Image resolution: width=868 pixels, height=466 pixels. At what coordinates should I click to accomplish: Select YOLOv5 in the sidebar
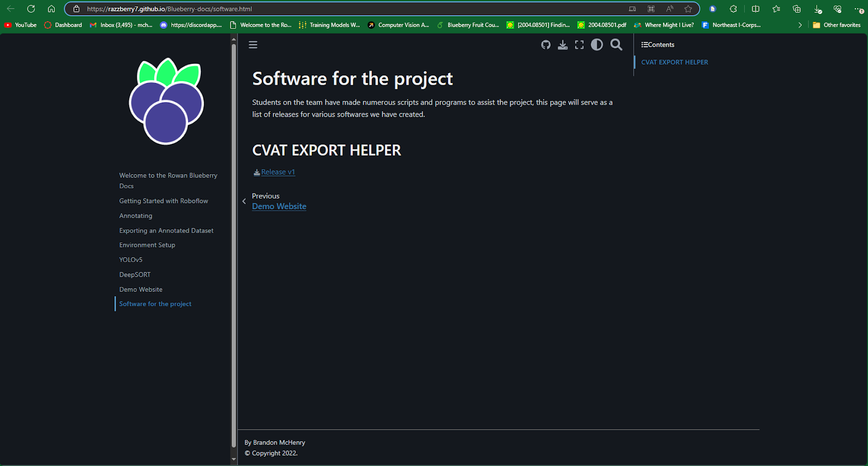coord(131,260)
